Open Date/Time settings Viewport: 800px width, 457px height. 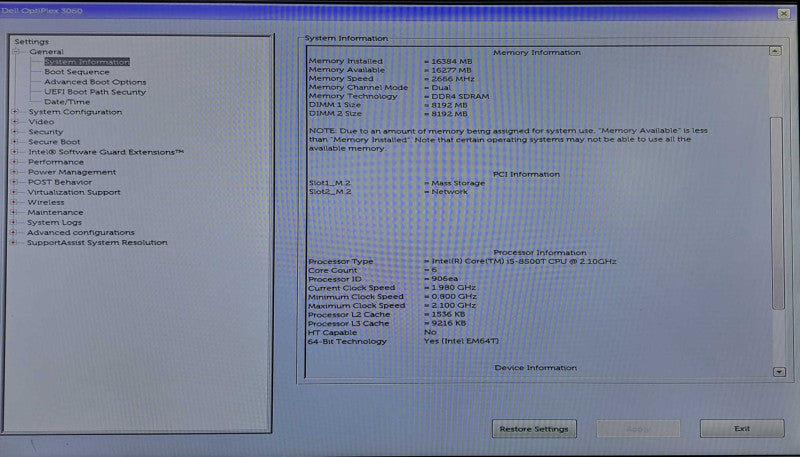67,102
